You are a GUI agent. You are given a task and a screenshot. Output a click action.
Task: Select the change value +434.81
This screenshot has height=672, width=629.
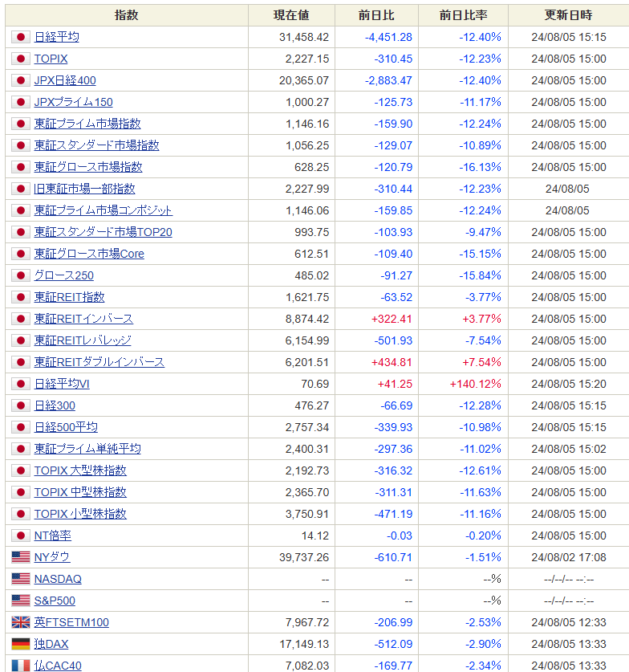(392, 362)
